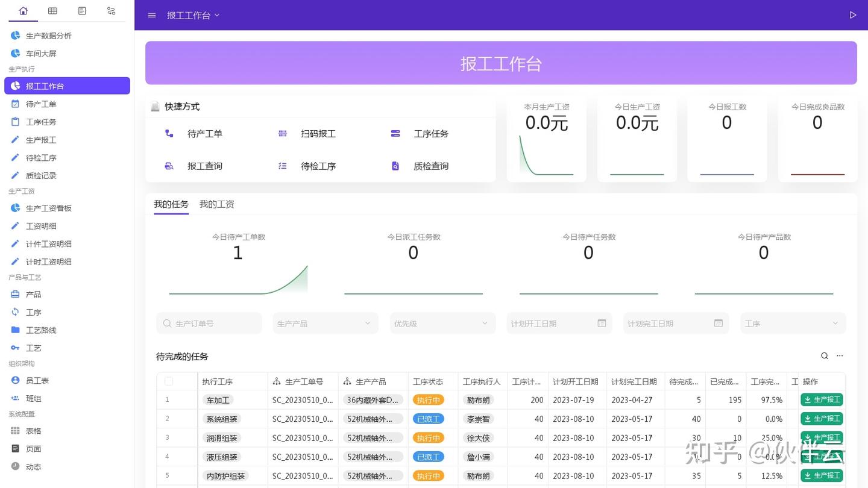Viewport: 868px width, 488px height.
Task: Click 生产报工 button on the 润滑组装 row
Action: (822, 437)
